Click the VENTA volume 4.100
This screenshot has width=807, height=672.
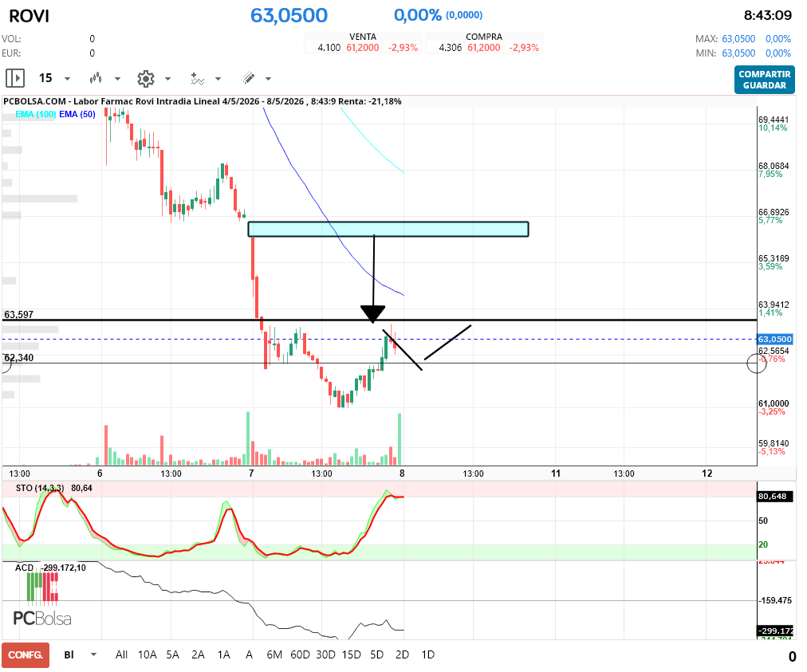pos(329,48)
